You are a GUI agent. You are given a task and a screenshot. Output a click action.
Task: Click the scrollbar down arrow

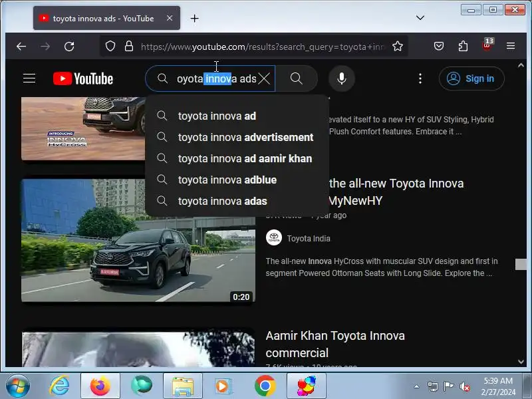coord(521,362)
